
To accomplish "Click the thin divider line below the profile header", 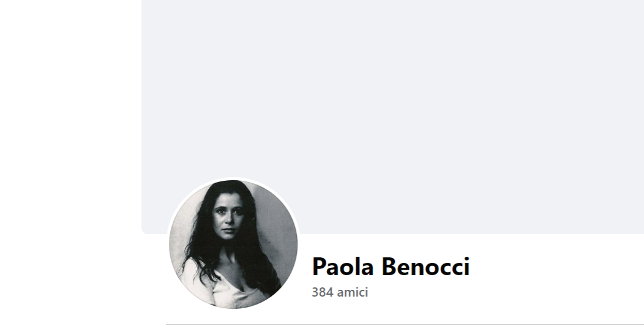I will [x=405, y=324].
